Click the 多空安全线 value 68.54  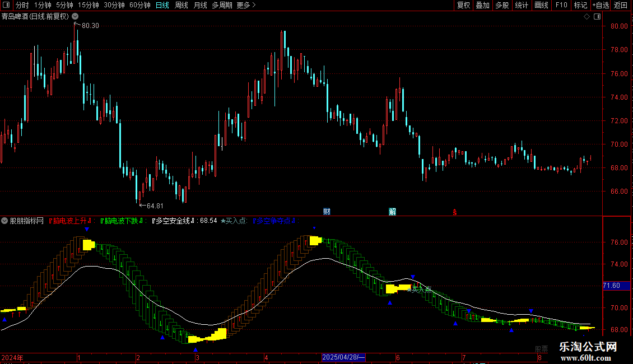click(x=208, y=221)
